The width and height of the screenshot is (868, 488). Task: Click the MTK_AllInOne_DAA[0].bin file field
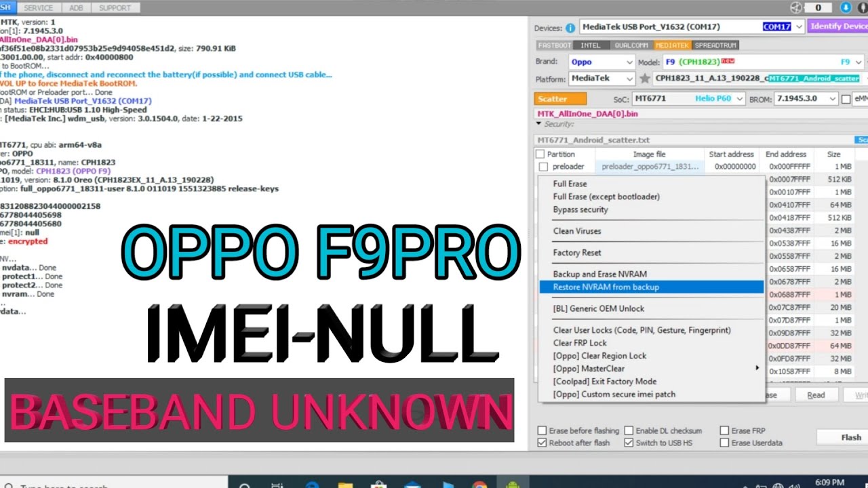coord(701,114)
